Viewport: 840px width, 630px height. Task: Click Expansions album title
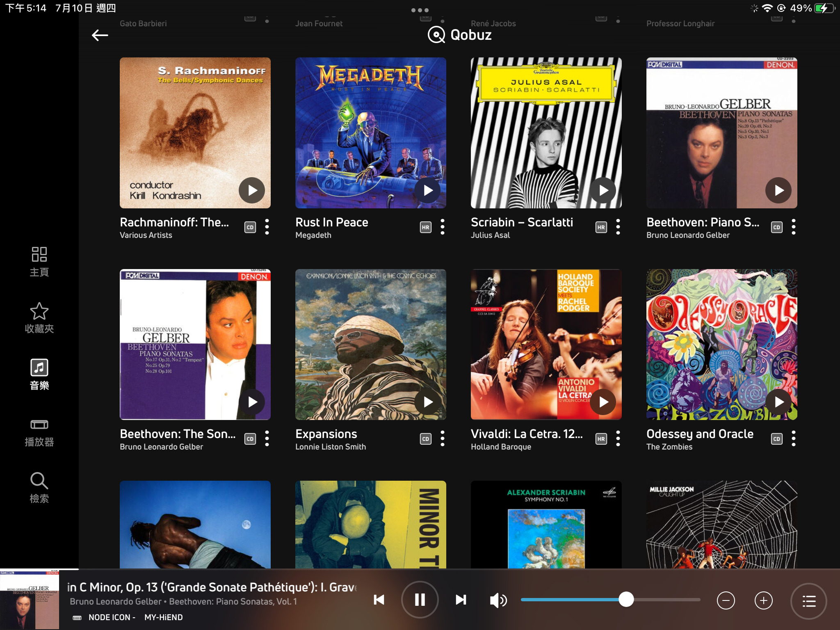326,434
